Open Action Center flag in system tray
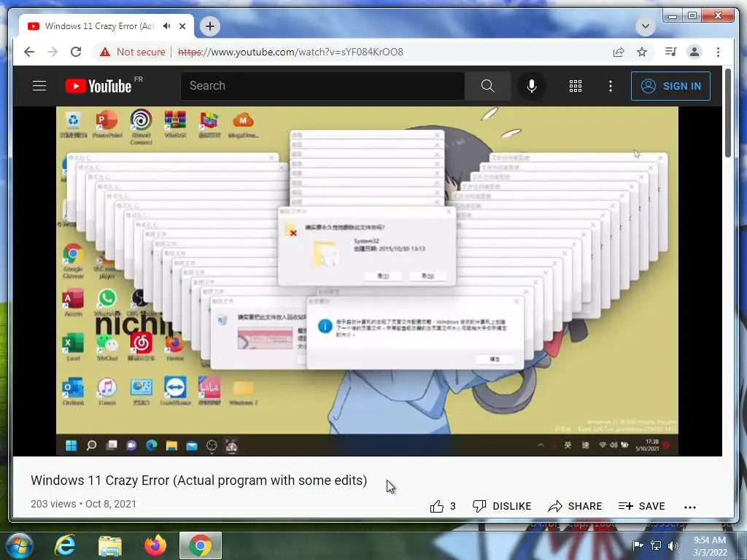747x560 pixels. (638, 545)
